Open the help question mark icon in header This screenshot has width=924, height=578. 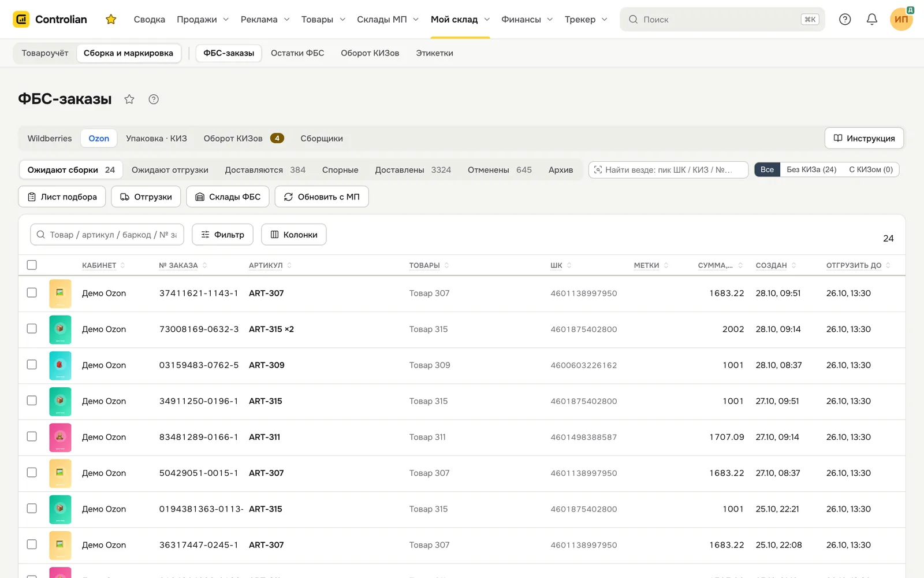click(845, 20)
